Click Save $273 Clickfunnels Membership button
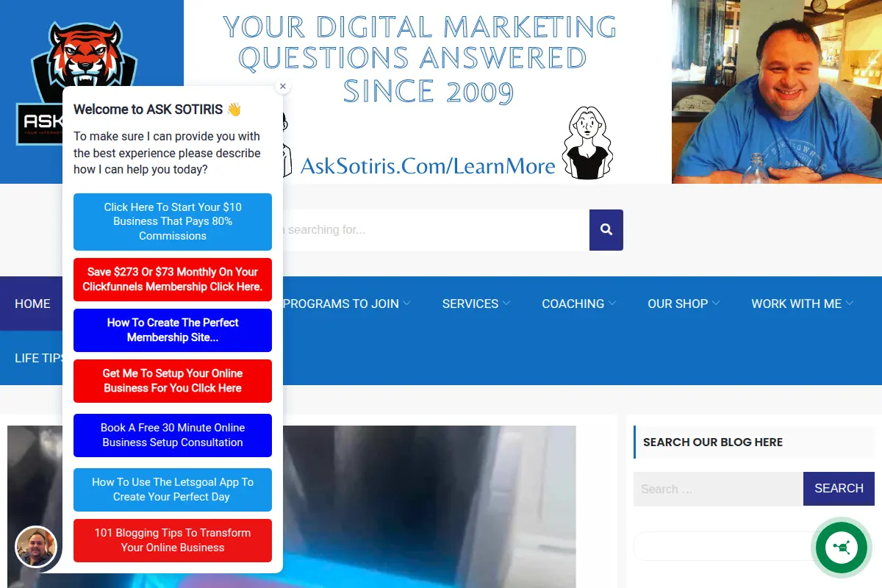 [173, 279]
